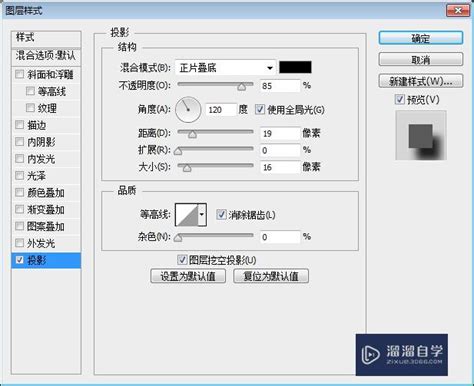Enable the 外发光 checkbox

coord(20,243)
